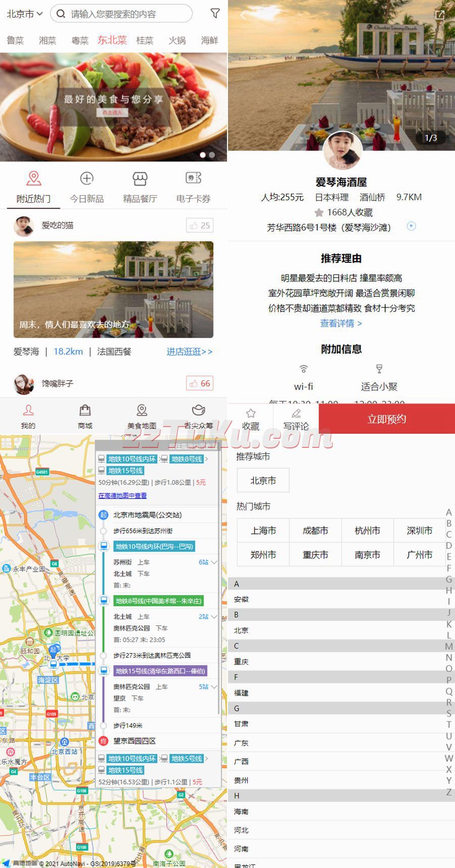Image resolution: width=455 pixels, height=868 pixels.
Task: Open the 精品餐厅 shop icon
Action: point(140,179)
